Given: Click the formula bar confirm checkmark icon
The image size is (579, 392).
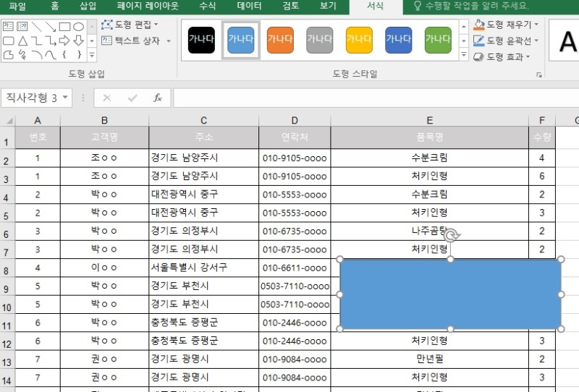Looking at the screenshot, I should 132,98.
